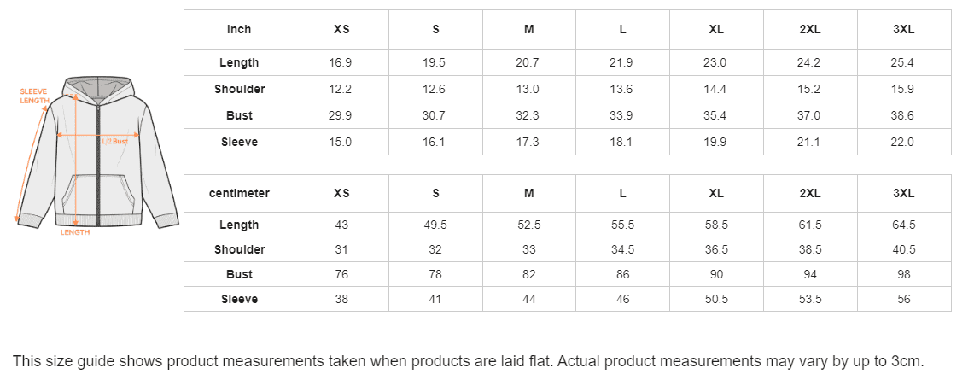Click the 49.5 S length centimeter cell
Viewport: 980px width, 374px height.
click(435, 225)
